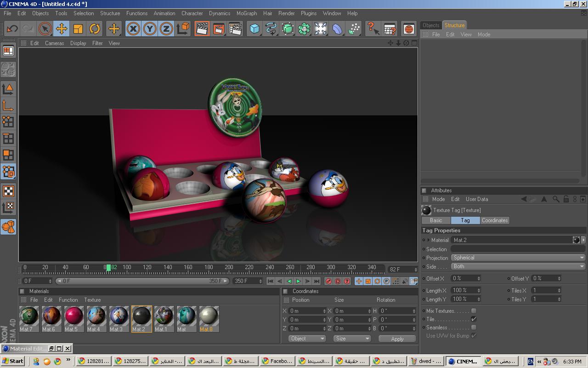Play the animation forward

(298, 281)
